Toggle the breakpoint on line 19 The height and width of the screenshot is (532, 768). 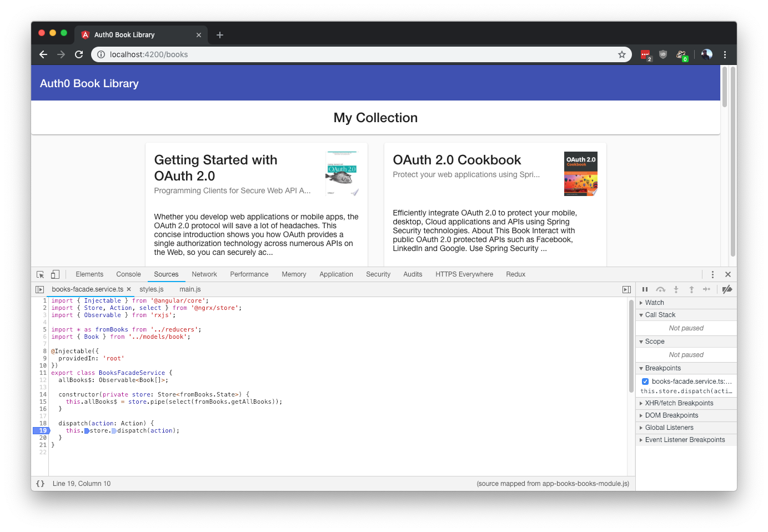[x=42, y=431]
